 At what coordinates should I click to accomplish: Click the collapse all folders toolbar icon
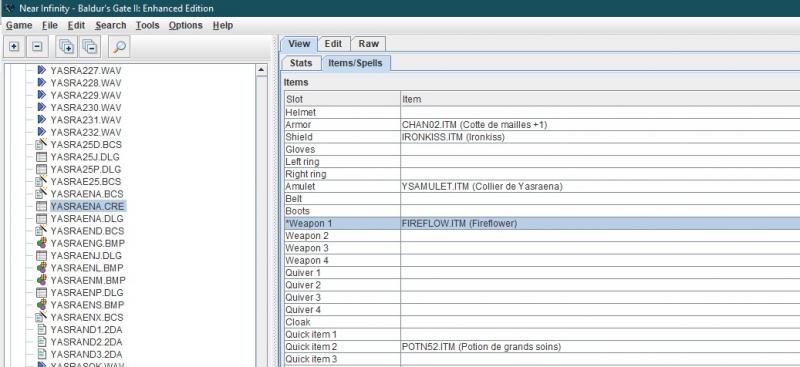click(x=89, y=47)
